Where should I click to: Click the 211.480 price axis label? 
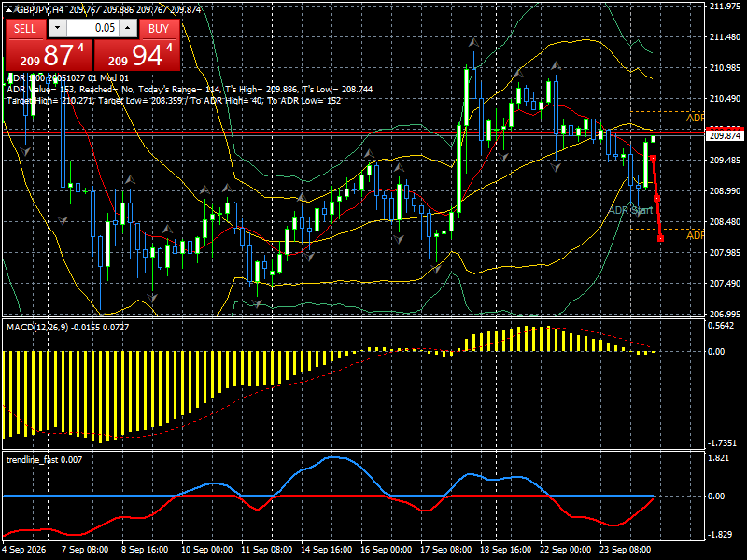[x=725, y=37]
